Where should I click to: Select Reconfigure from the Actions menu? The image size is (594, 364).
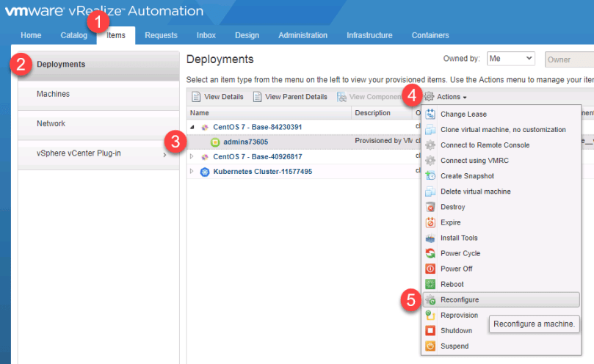[x=460, y=299]
